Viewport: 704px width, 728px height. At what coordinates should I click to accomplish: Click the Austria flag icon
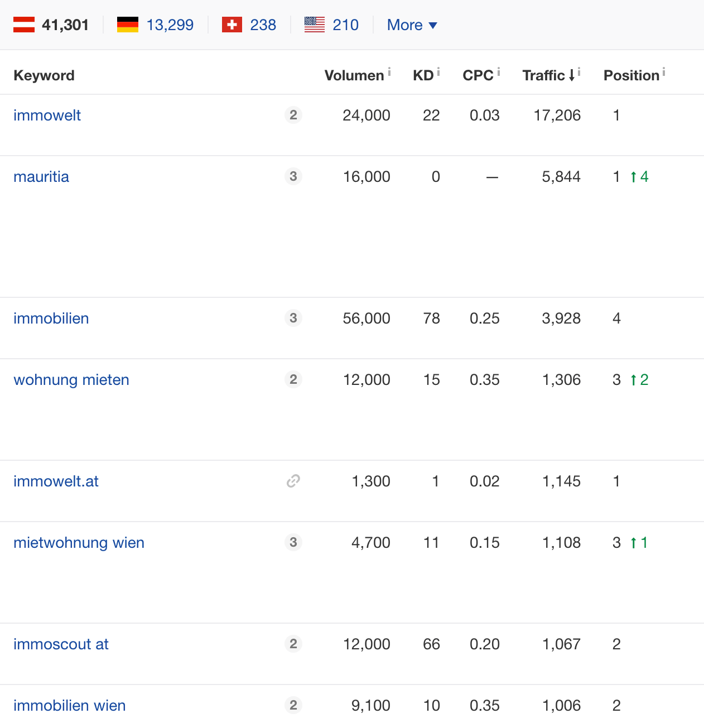(24, 25)
